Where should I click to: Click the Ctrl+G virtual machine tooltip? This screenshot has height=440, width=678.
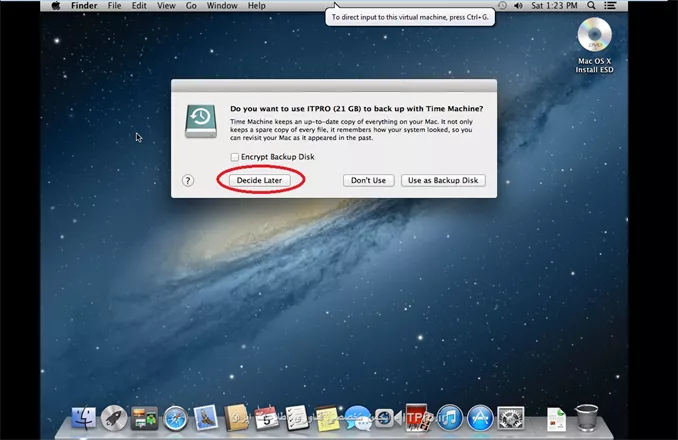[410, 17]
